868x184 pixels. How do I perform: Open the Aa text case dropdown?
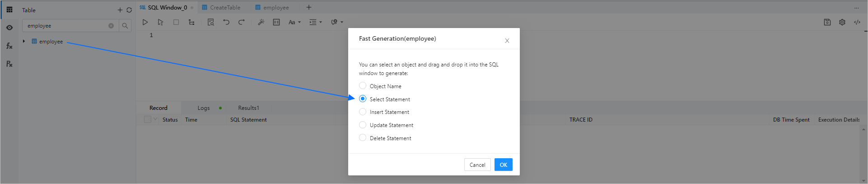coord(294,22)
